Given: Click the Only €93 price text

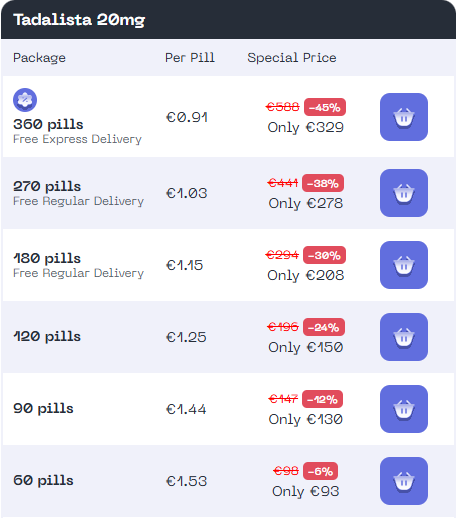Looking at the screenshot, I should pyautogui.click(x=305, y=491).
